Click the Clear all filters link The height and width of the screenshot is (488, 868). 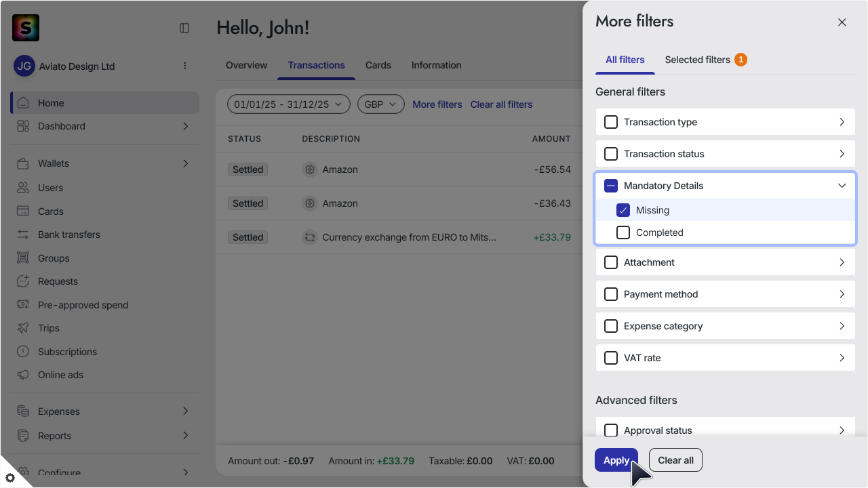click(x=501, y=104)
